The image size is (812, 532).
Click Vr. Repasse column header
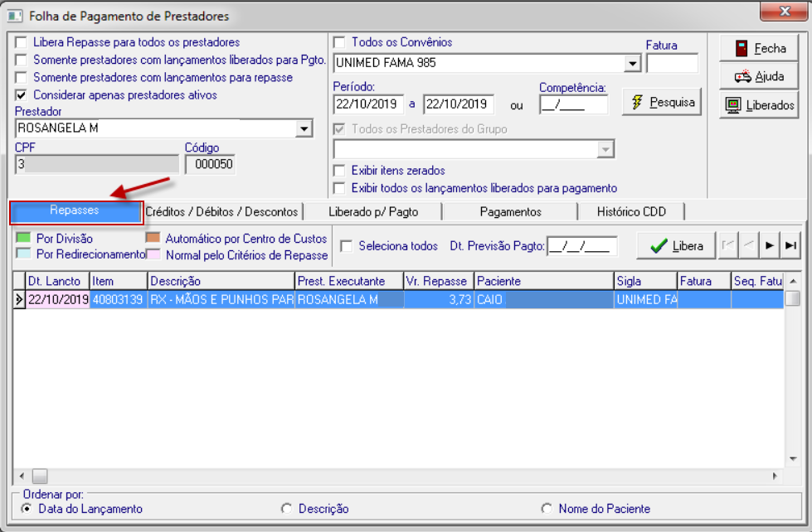point(439,282)
